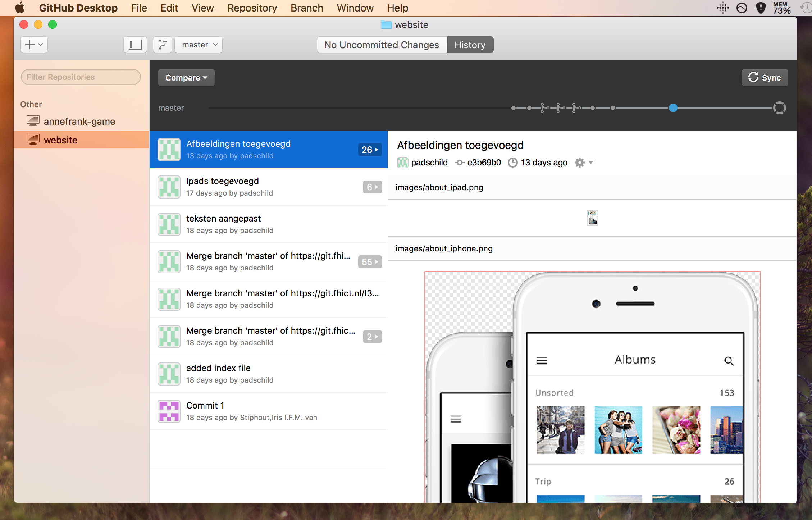Toggle the repository sidebar panel icon
This screenshot has height=520, width=812.
135,45
